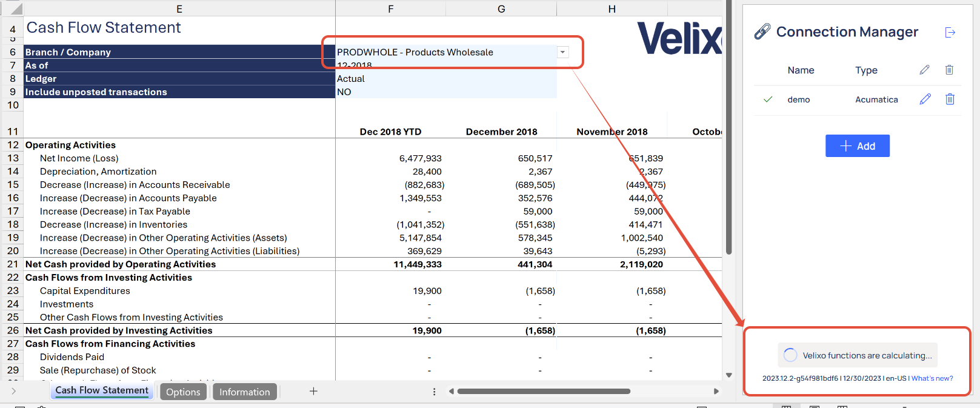The image size is (980, 408).
Task: Click the vertical dots beside horizontal scrollbar
Action: click(434, 392)
